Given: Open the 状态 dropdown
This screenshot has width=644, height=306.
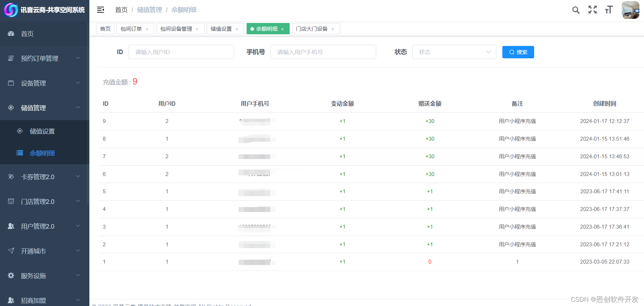Looking at the screenshot, I should coord(454,52).
